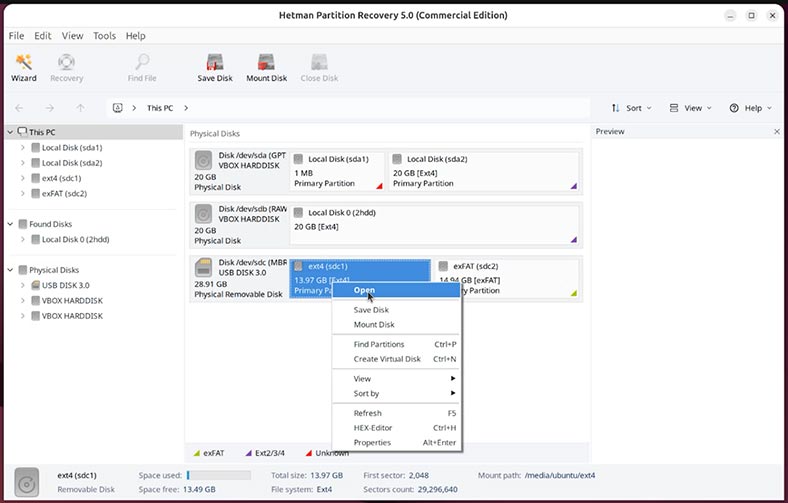The width and height of the screenshot is (788, 503).
Task: Choose Refresh in context menu
Action: click(396, 413)
